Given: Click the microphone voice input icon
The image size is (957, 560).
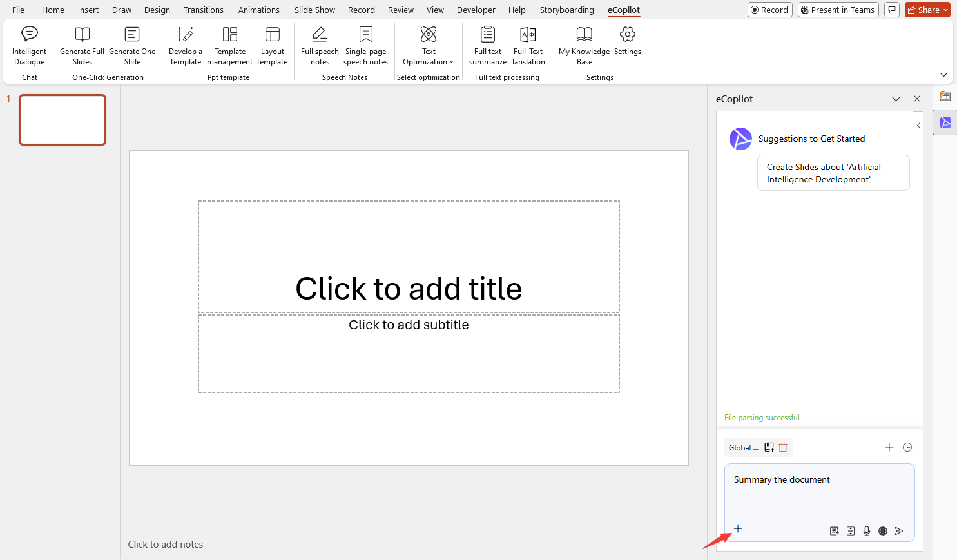Looking at the screenshot, I should [x=867, y=531].
